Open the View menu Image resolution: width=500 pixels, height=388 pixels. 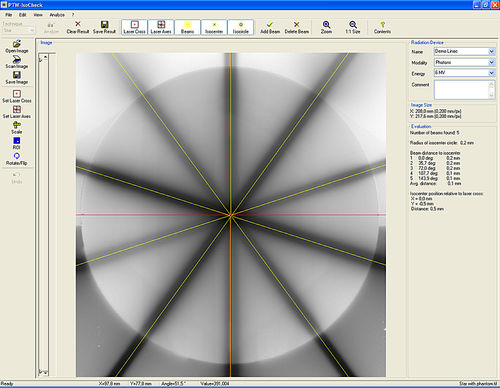[x=38, y=15]
